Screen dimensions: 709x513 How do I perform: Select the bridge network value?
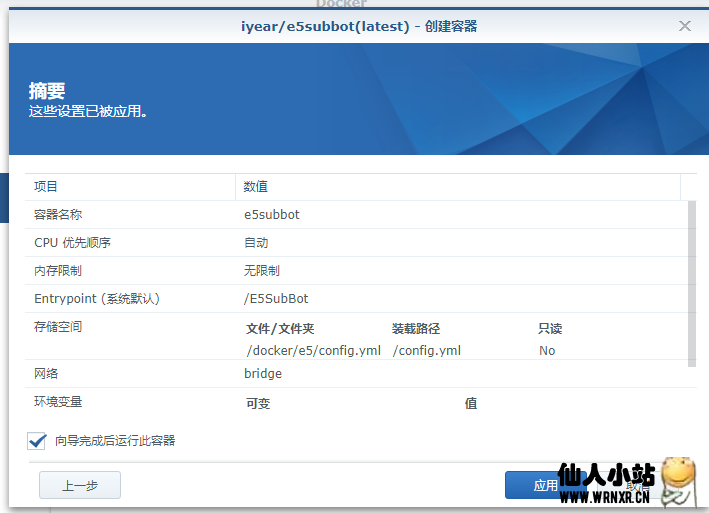tap(263, 374)
